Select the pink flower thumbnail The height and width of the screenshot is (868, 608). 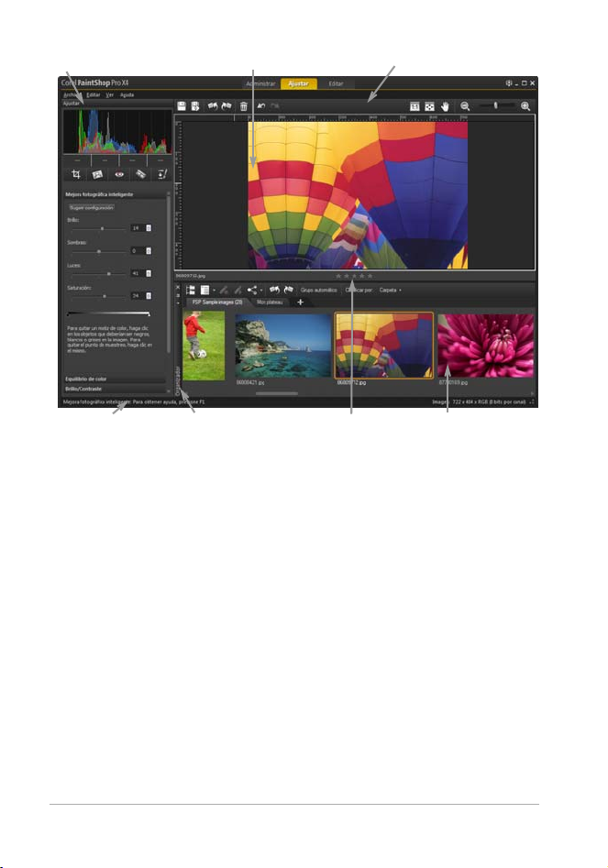(x=486, y=346)
